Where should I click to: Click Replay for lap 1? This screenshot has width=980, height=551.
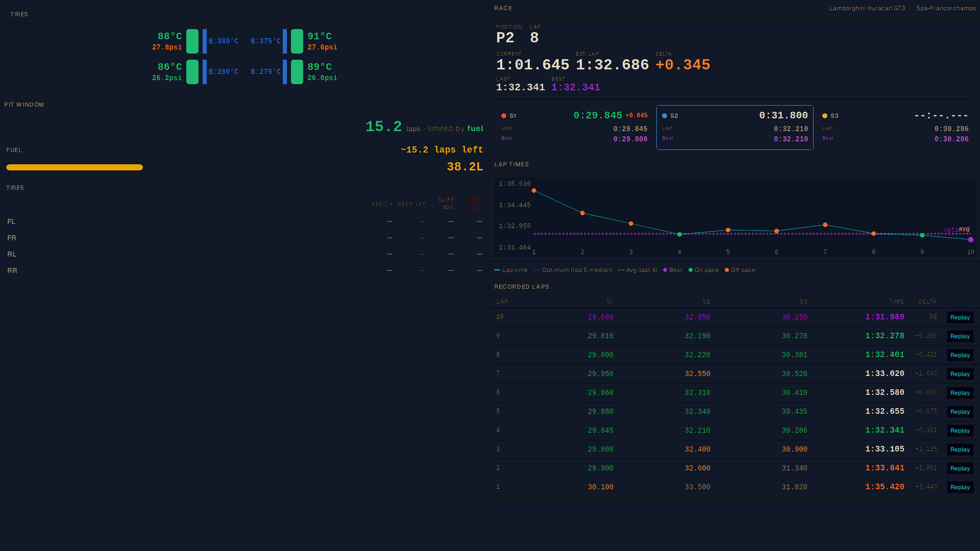960,487
